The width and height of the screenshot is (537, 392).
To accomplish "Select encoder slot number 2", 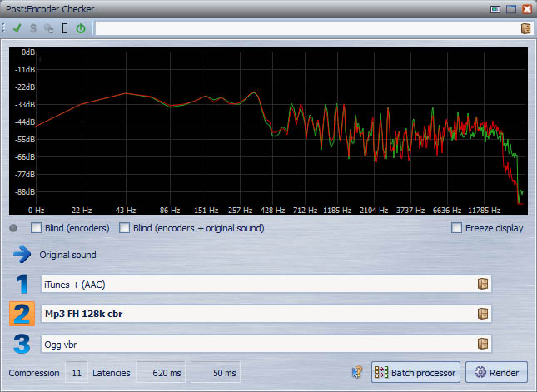I will tap(22, 314).
